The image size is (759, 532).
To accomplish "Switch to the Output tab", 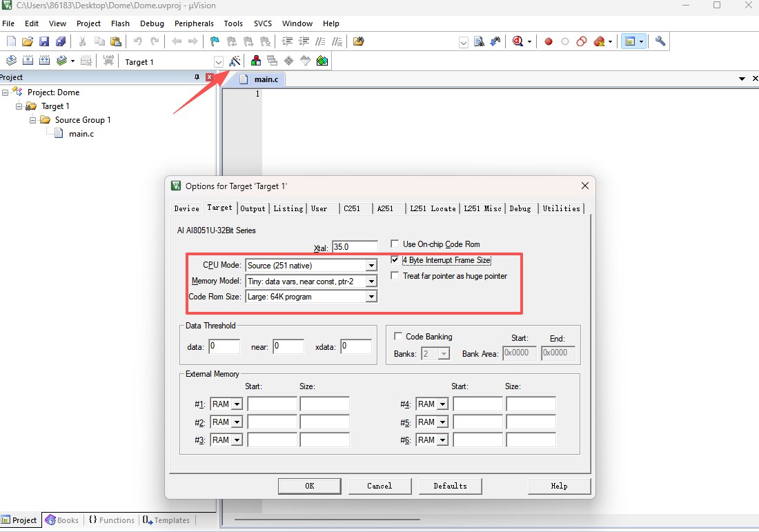I will (x=253, y=208).
